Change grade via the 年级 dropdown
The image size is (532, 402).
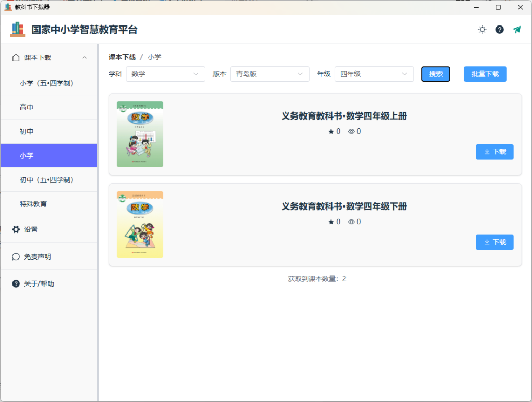(374, 74)
